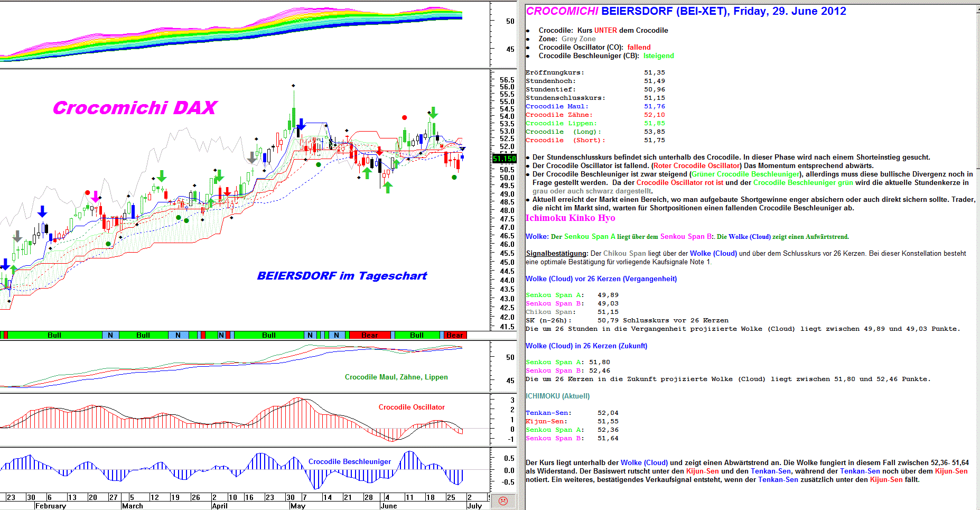Click the black diamond atop the May peak
Image resolution: width=980 pixels, height=510 pixels.
pos(293,85)
